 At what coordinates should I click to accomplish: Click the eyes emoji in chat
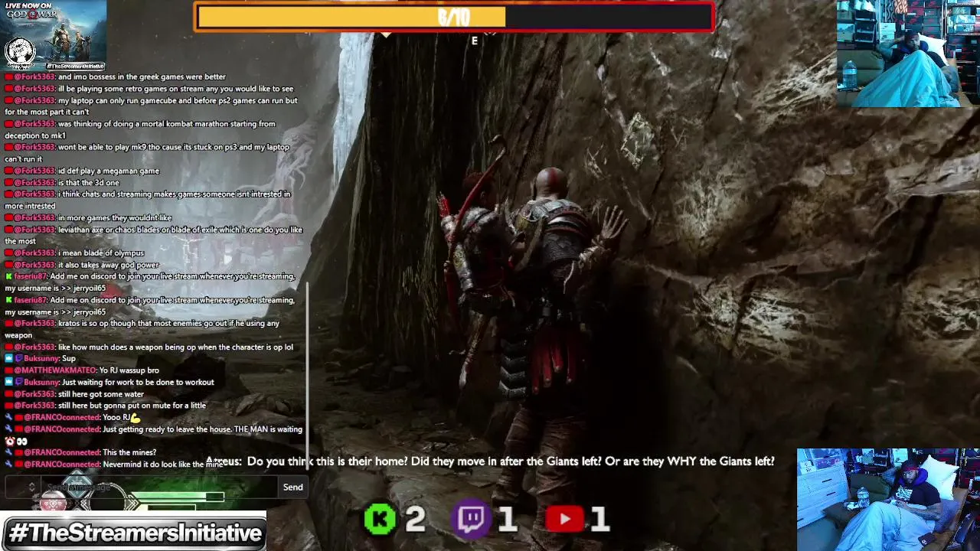[21, 441]
